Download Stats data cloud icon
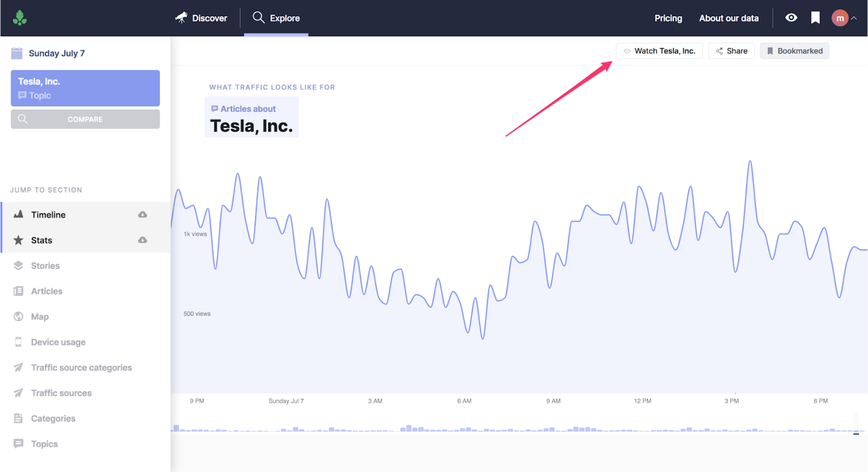The height and width of the screenshot is (472, 868). 143,240
